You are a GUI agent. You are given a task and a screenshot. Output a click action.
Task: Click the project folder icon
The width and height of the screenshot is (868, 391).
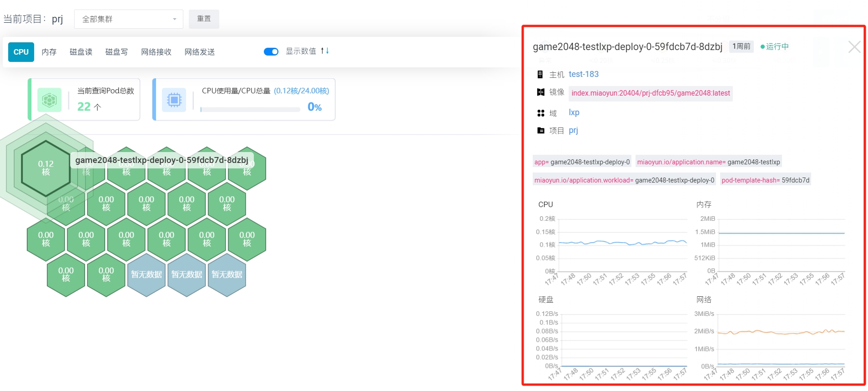click(x=540, y=131)
